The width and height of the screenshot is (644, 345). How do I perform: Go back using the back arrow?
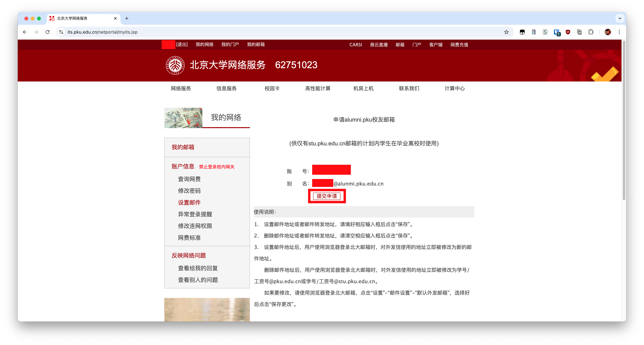click(25, 32)
